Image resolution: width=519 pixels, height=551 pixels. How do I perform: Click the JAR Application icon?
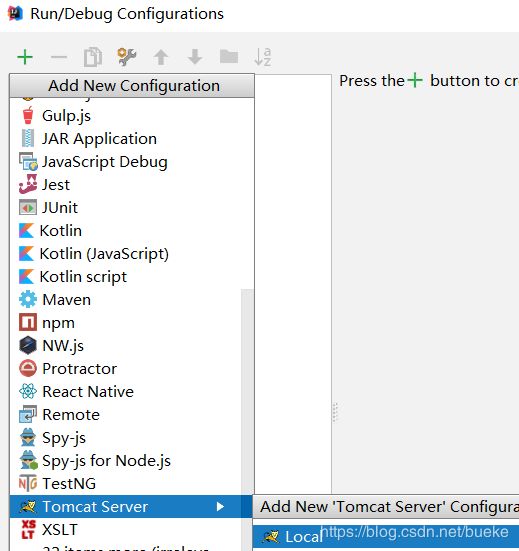point(28,138)
